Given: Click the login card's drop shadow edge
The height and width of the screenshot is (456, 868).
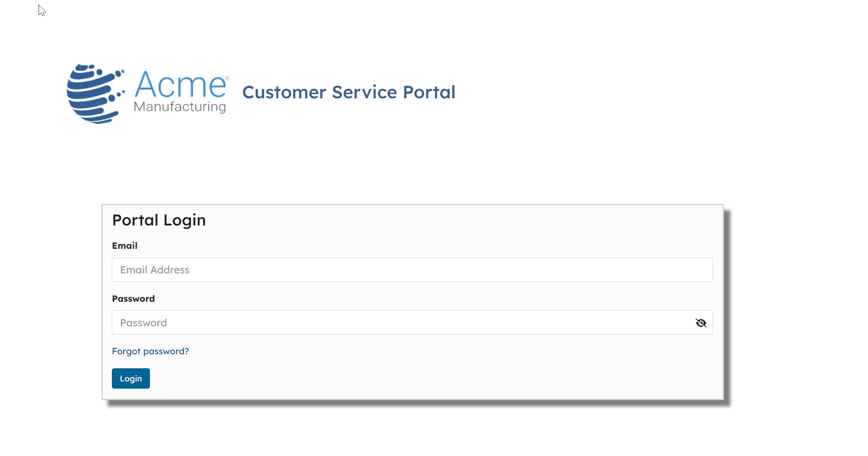Looking at the screenshot, I should (x=727, y=305).
